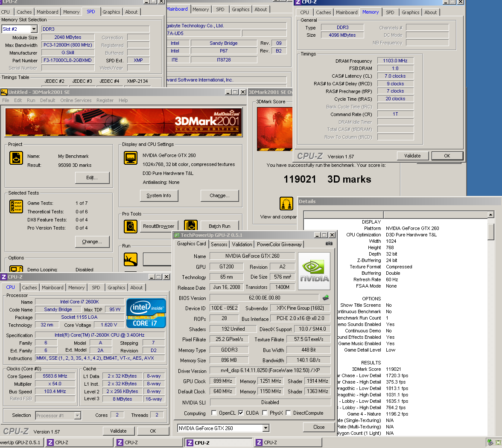Screen dimensions: 502x448
Task: Toggle the DirectCompute checkbox in GPU-Z
Action: (288, 413)
